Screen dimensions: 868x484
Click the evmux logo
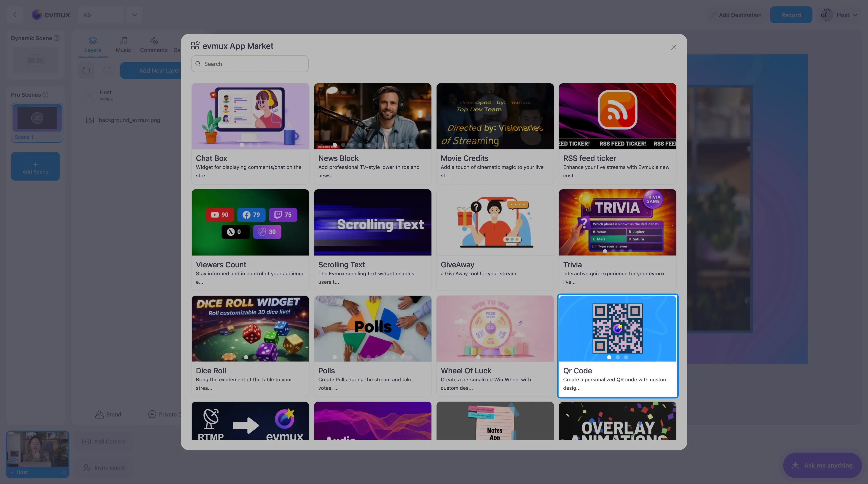(x=50, y=15)
